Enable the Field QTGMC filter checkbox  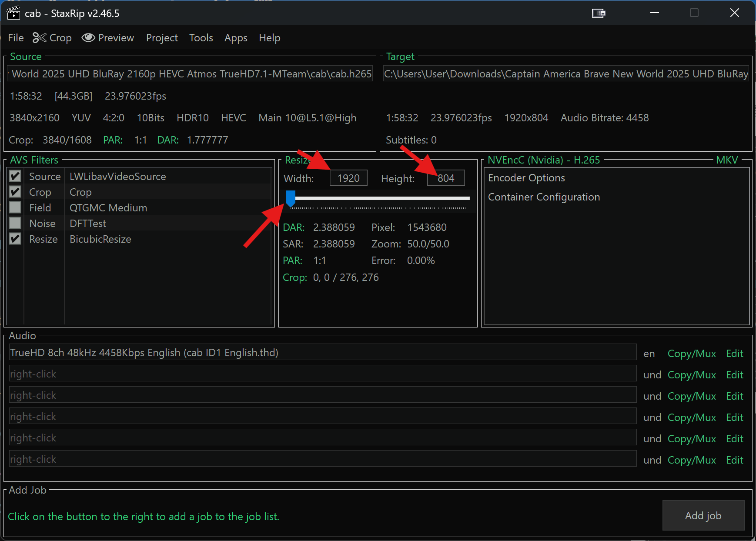pyautogui.click(x=15, y=207)
